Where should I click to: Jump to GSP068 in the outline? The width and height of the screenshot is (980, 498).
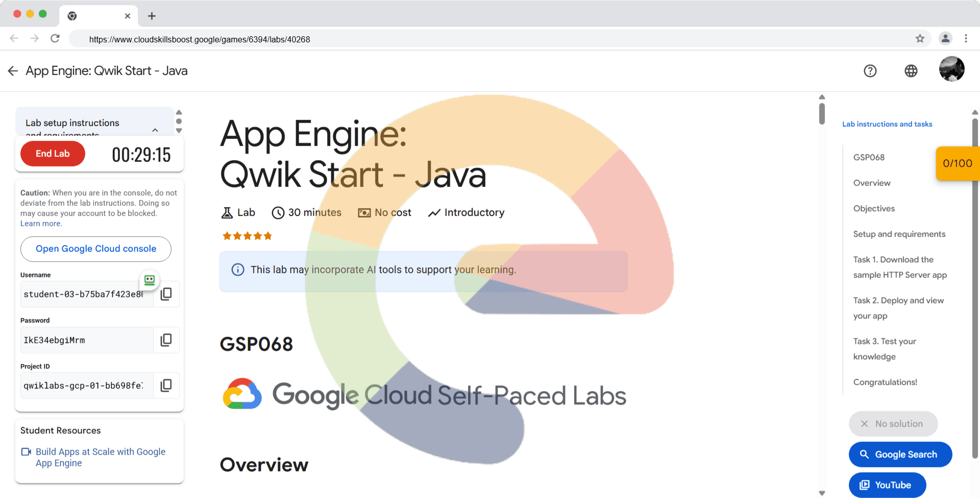869,157
